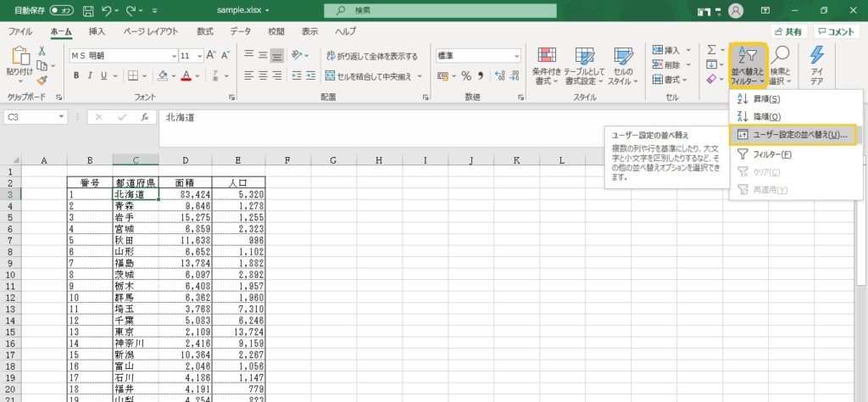The width and height of the screenshot is (868, 402).
Task: Click the red font color A swatch
Action: coord(186,75)
